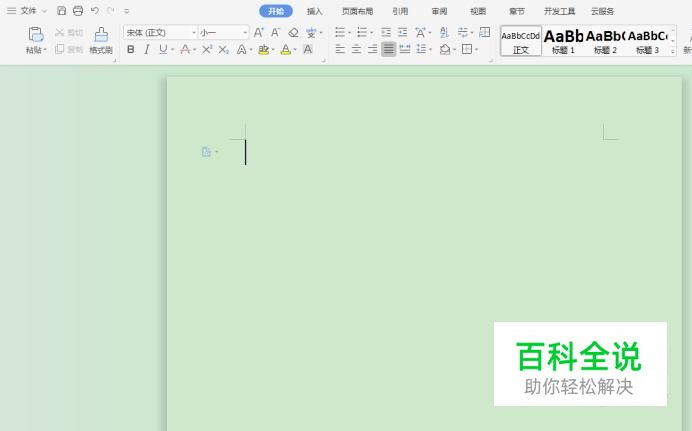Click the distributed alignment icon
This screenshot has width=692, height=431.
405,49
